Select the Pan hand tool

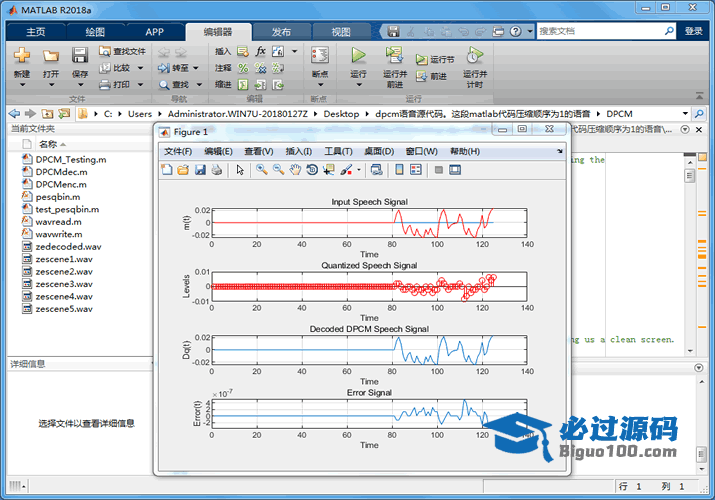coord(295,170)
